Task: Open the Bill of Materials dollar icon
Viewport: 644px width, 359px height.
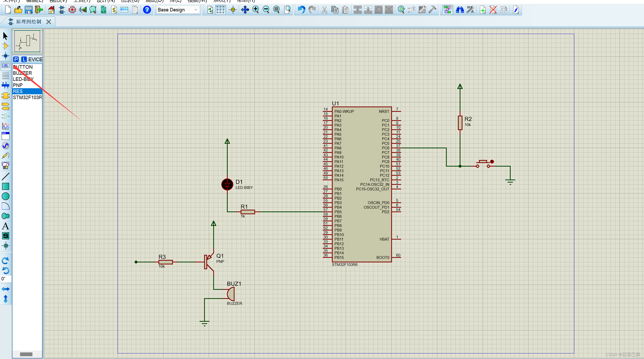Action: pos(114,10)
